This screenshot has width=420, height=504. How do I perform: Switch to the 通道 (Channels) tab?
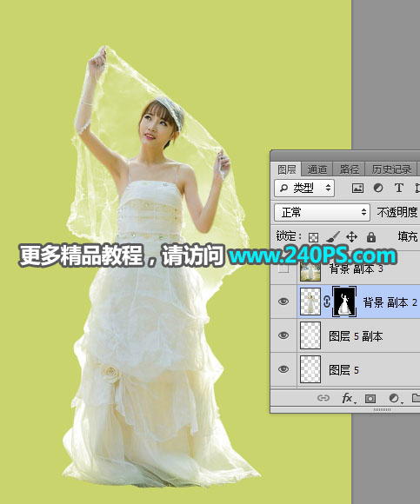(x=317, y=169)
